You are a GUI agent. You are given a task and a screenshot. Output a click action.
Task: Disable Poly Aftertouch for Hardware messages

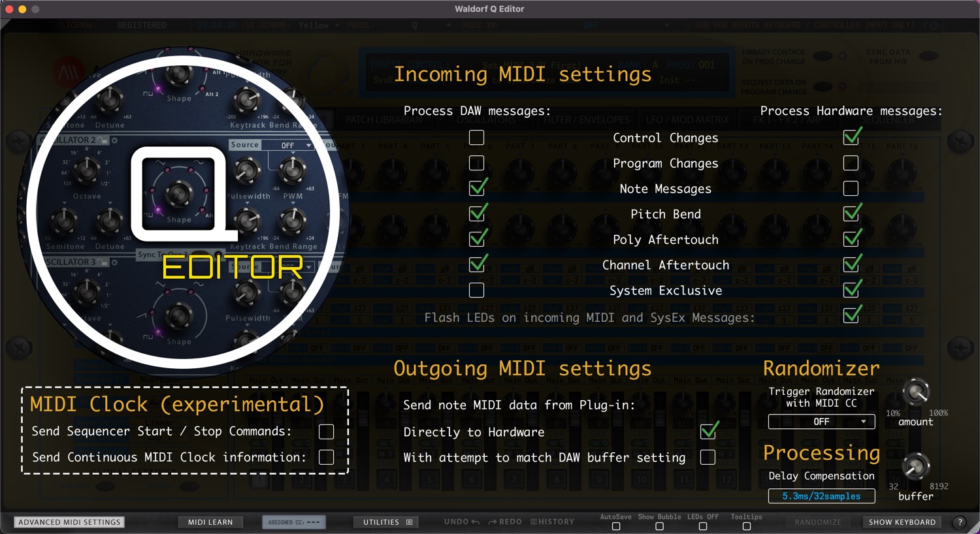pyautogui.click(x=851, y=240)
